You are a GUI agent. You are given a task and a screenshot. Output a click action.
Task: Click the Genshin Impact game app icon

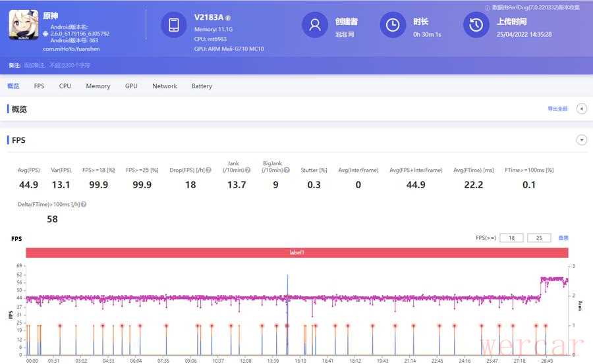point(23,26)
